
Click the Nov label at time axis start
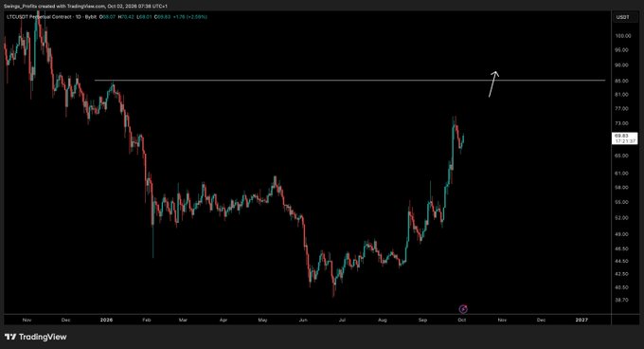[27, 320]
